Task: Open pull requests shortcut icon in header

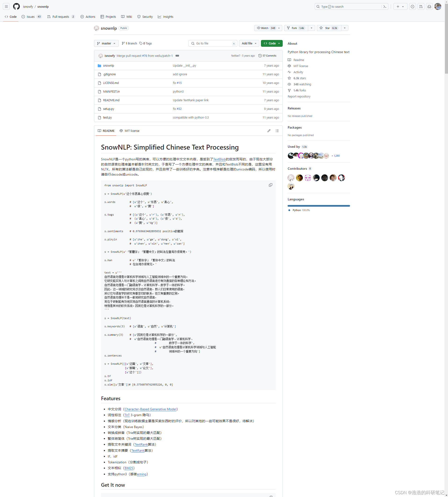Action: 421,7
